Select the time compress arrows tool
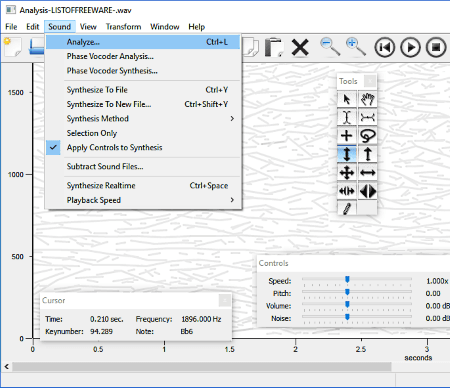Screen dimensions: 450x388 [x=347, y=191]
